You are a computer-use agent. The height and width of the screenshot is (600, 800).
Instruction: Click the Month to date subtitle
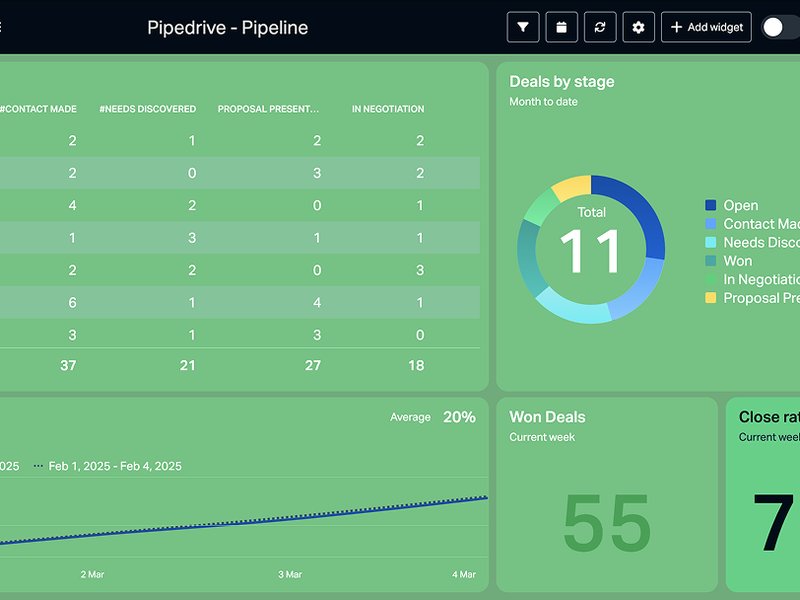[543, 102]
